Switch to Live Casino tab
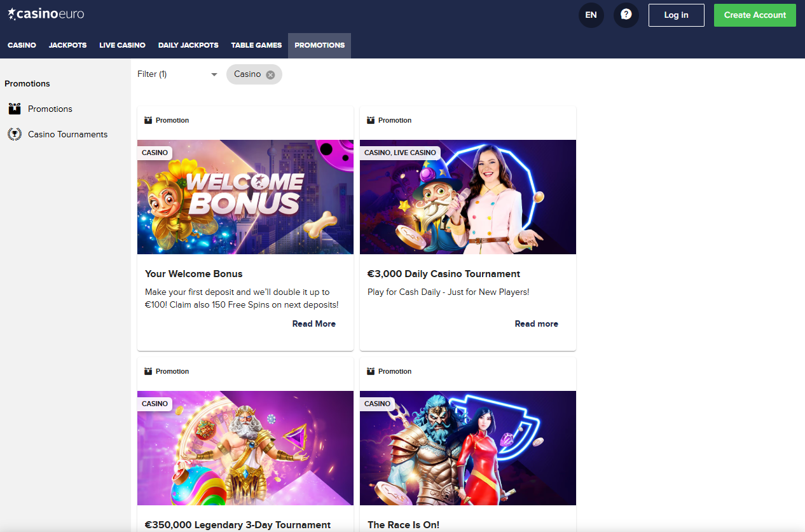 point(122,45)
